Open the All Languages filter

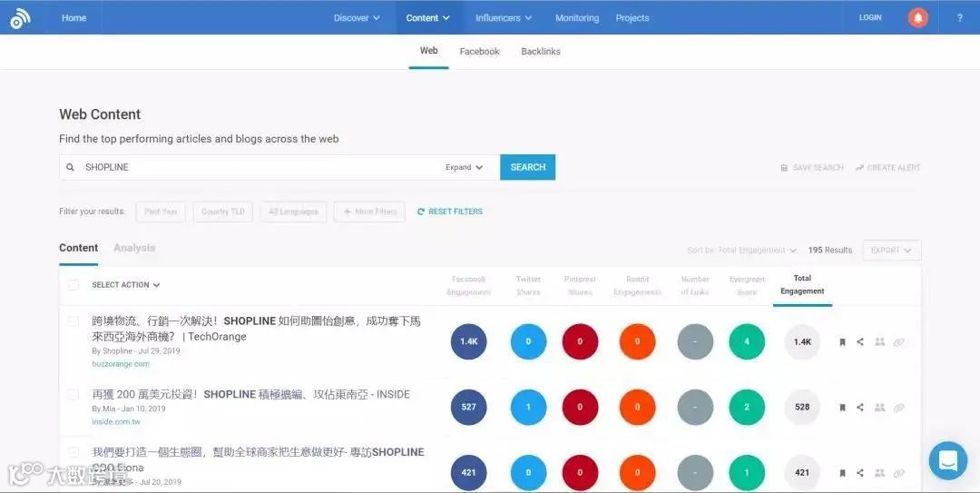pyautogui.click(x=293, y=212)
